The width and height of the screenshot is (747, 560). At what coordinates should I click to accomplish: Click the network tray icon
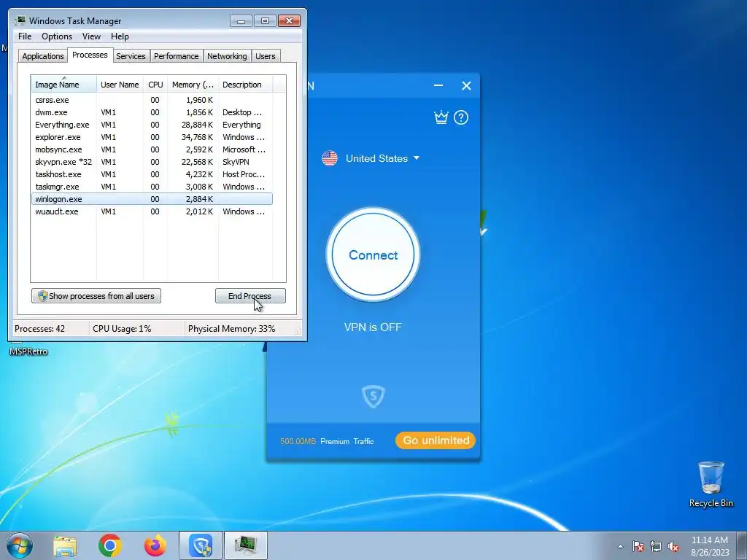656,547
